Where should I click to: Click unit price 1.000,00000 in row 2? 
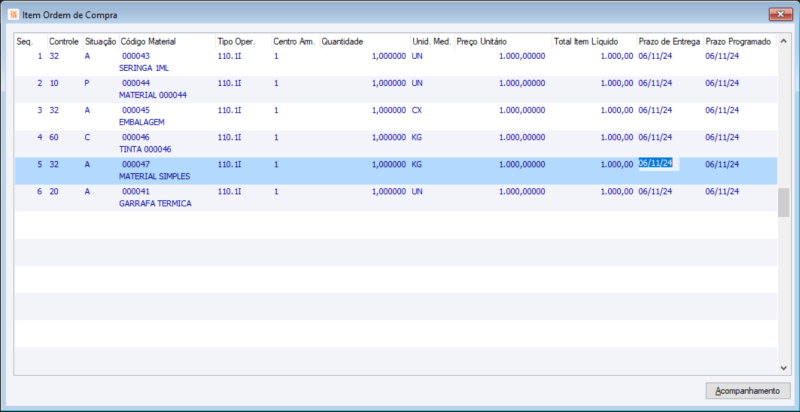coord(522,83)
